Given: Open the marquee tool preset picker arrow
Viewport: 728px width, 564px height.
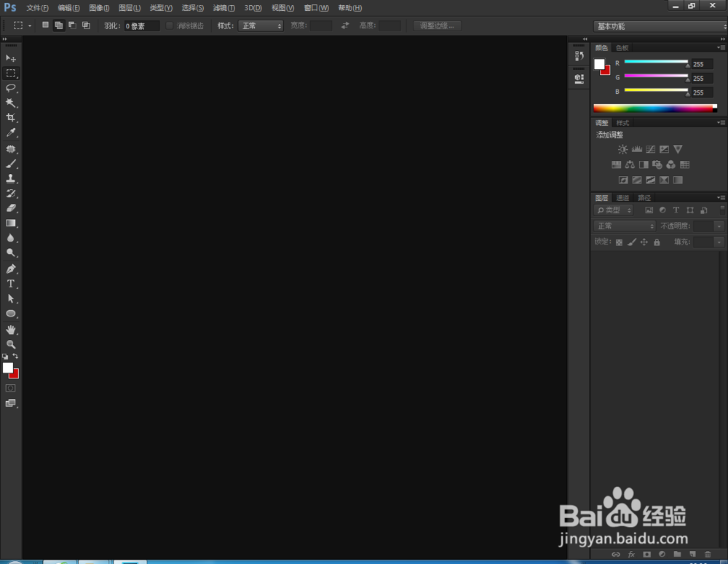Looking at the screenshot, I should (30, 25).
